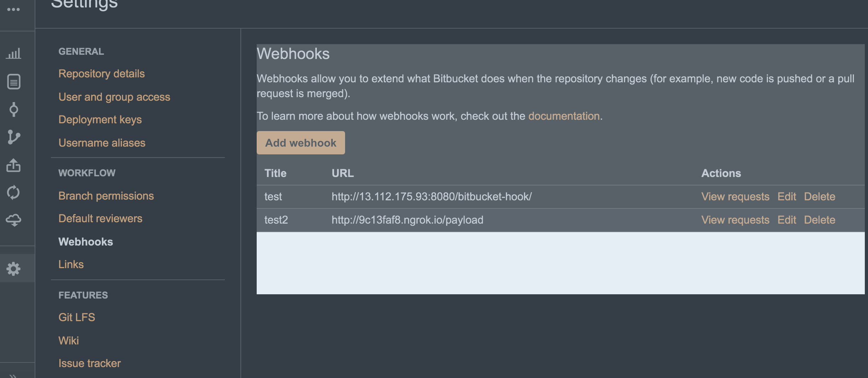
Task: Open the Pull requests upload icon
Action: point(13,165)
